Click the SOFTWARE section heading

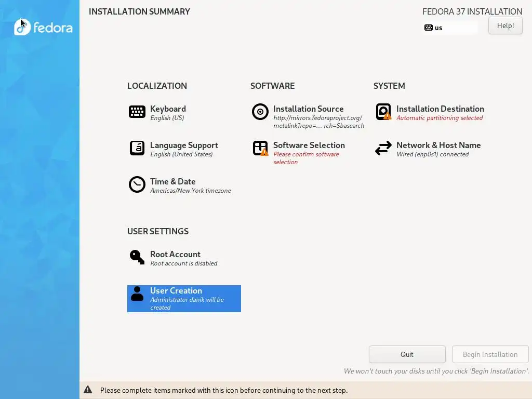coord(272,86)
